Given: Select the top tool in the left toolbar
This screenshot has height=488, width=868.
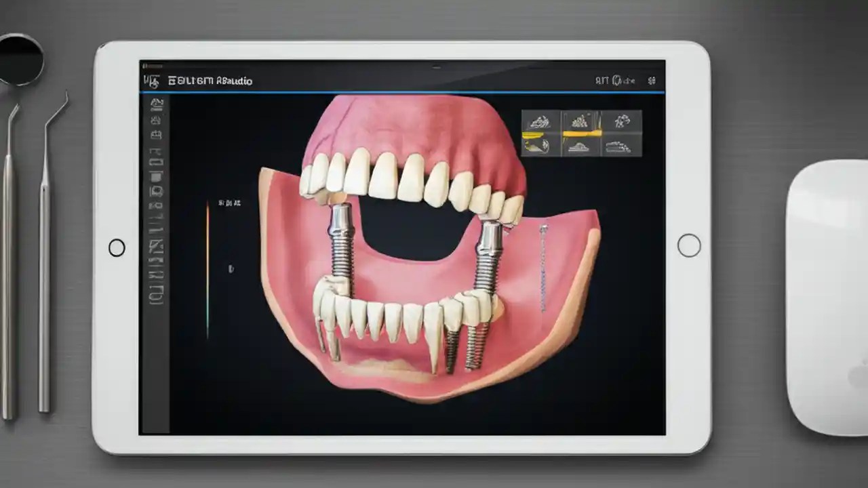Looking at the screenshot, I should (x=157, y=102).
